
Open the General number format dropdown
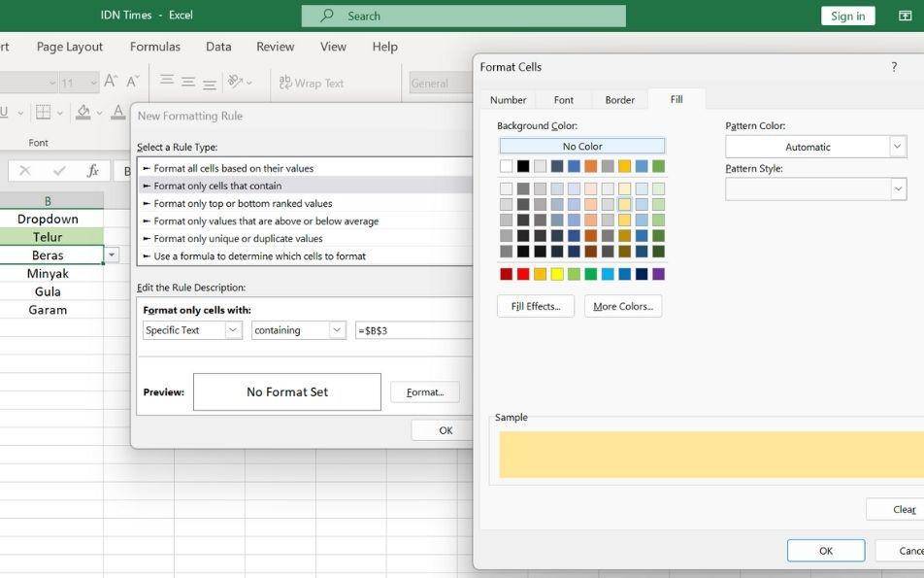coord(441,84)
